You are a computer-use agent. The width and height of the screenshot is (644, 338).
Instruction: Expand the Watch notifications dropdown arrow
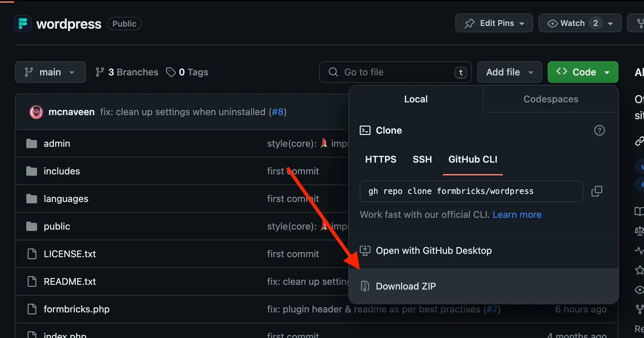[x=610, y=23]
